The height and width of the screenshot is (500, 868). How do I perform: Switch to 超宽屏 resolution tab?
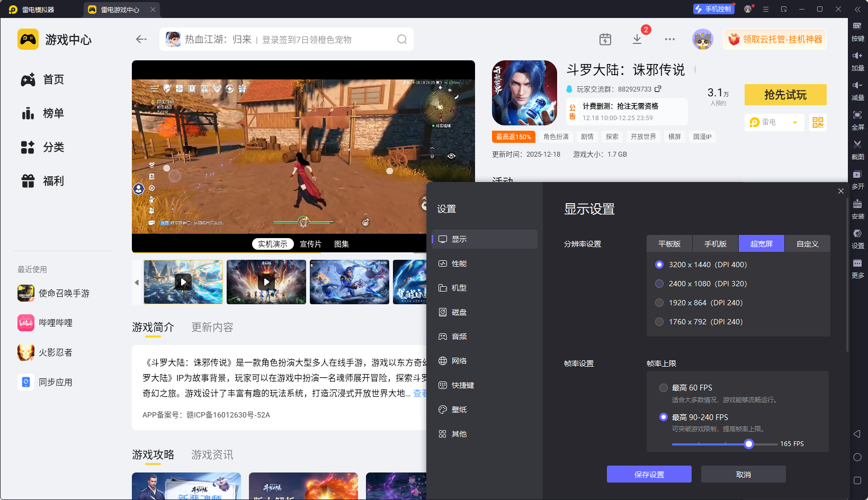pyautogui.click(x=762, y=244)
